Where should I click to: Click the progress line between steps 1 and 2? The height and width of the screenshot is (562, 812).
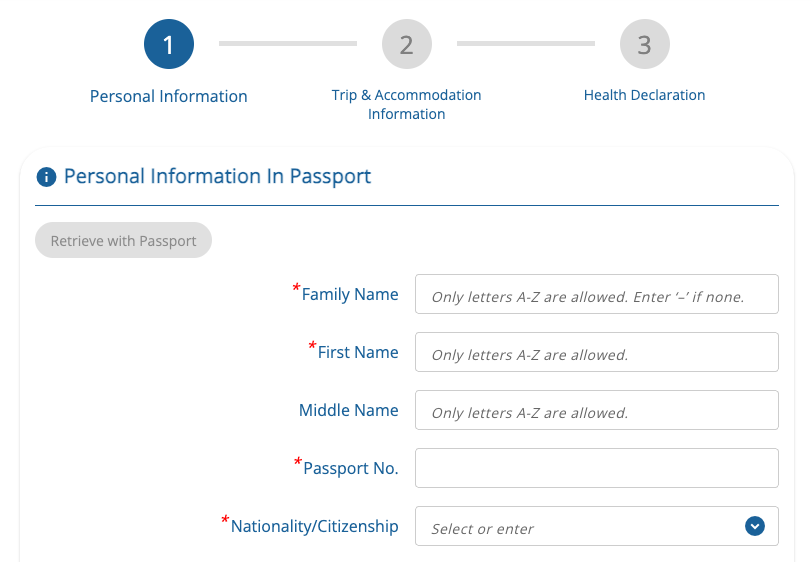287,44
